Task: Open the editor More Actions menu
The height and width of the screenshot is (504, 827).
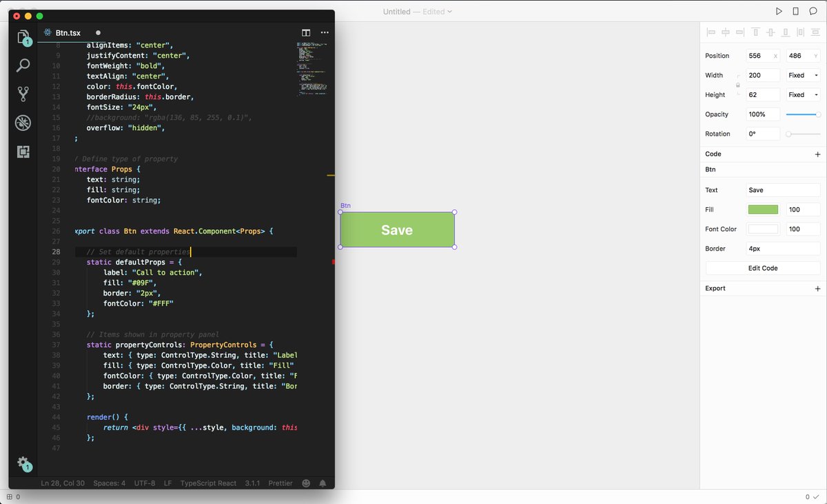Action: [x=325, y=32]
